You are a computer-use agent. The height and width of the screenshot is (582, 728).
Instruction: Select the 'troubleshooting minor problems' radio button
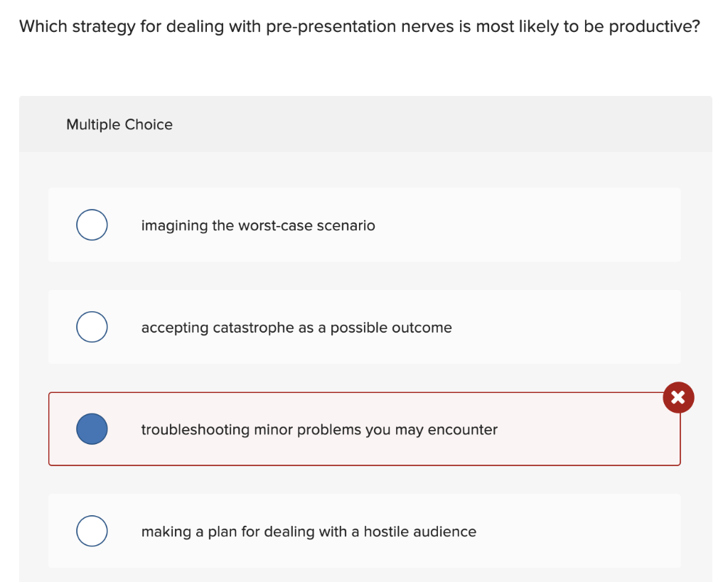point(92,429)
